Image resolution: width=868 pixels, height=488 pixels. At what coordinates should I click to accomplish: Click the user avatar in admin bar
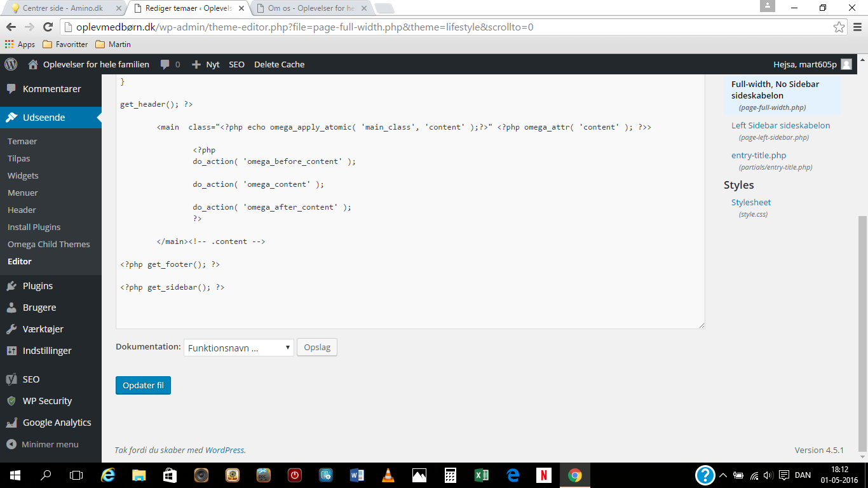(x=846, y=64)
